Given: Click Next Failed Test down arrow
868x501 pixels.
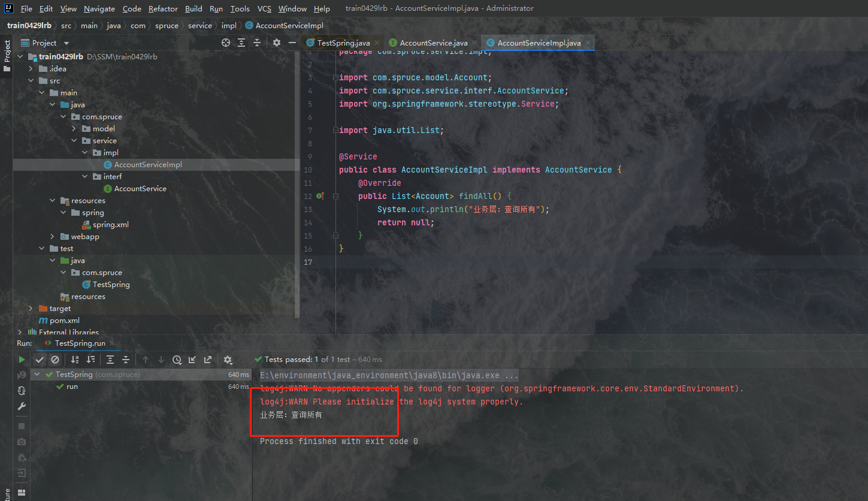Looking at the screenshot, I should (161, 360).
